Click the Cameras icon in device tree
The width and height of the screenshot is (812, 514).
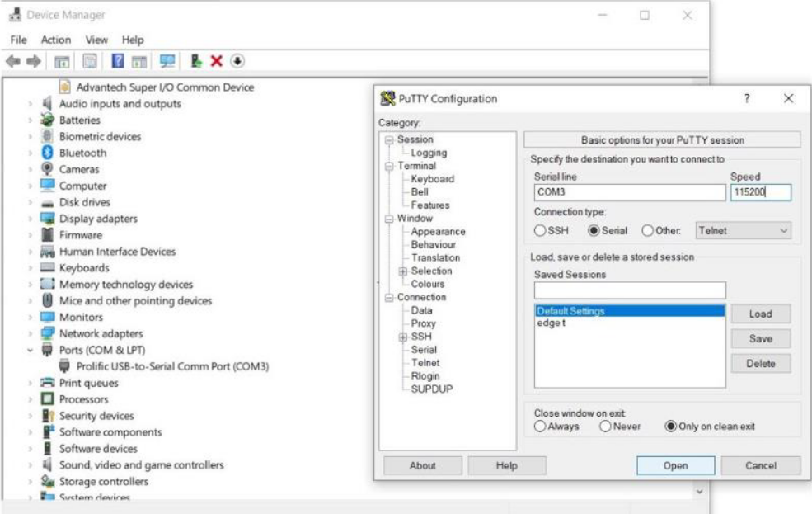click(47, 169)
